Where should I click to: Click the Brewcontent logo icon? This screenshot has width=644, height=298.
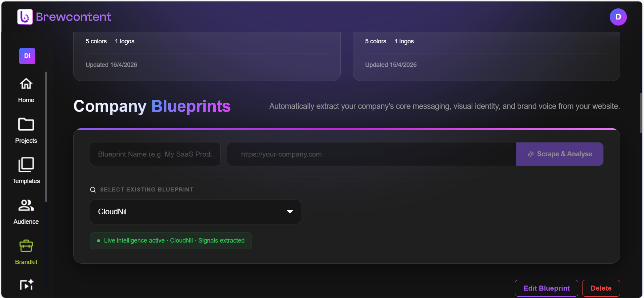click(25, 17)
